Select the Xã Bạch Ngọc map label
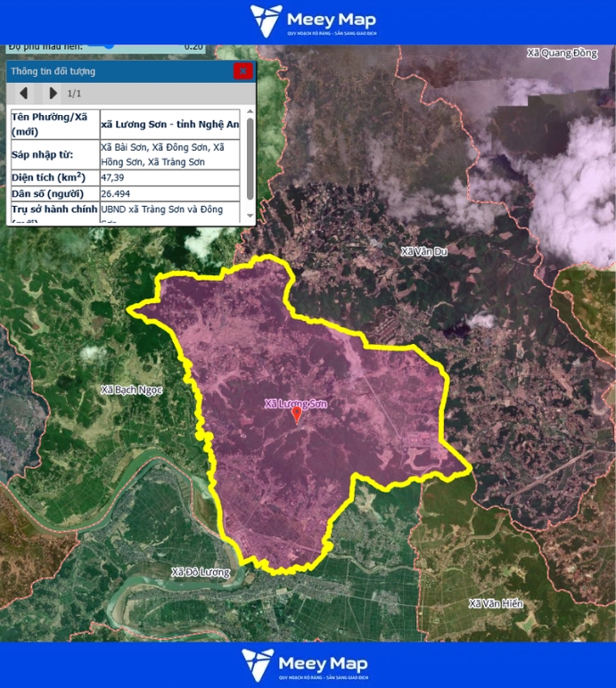 click(x=132, y=390)
